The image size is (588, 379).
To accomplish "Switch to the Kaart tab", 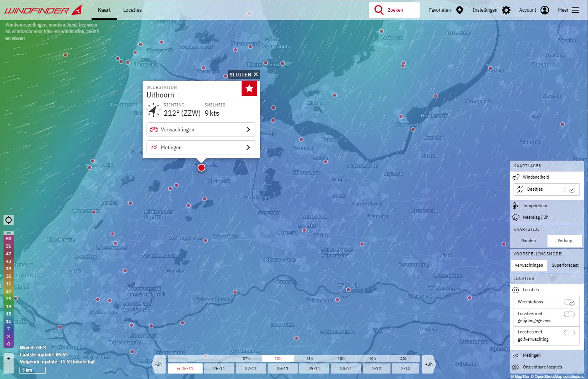I will [x=104, y=10].
